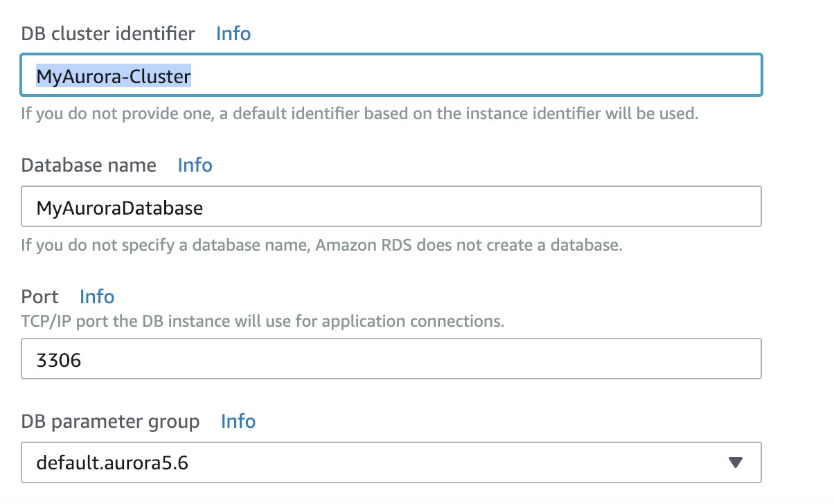
Task: Place cursor in MyAuroraDatabase text
Action: [120, 208]
